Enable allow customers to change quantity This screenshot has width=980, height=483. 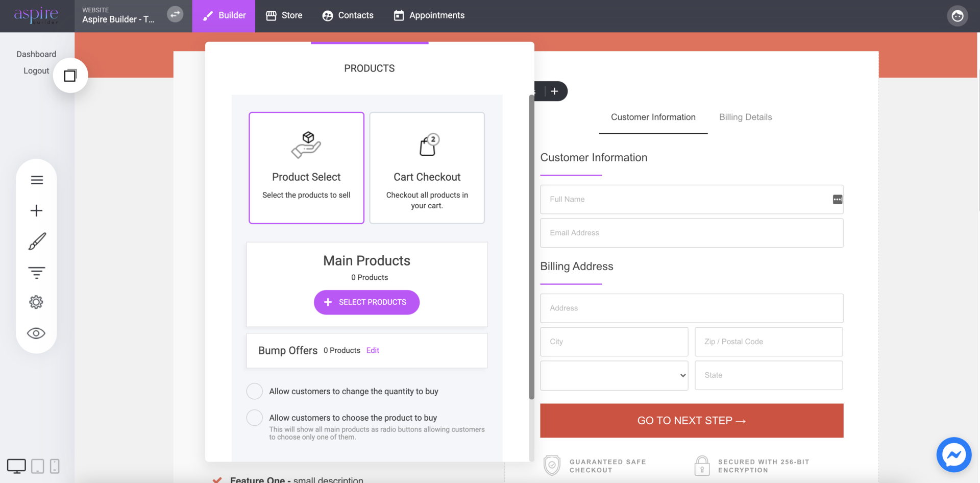[255, 391]
